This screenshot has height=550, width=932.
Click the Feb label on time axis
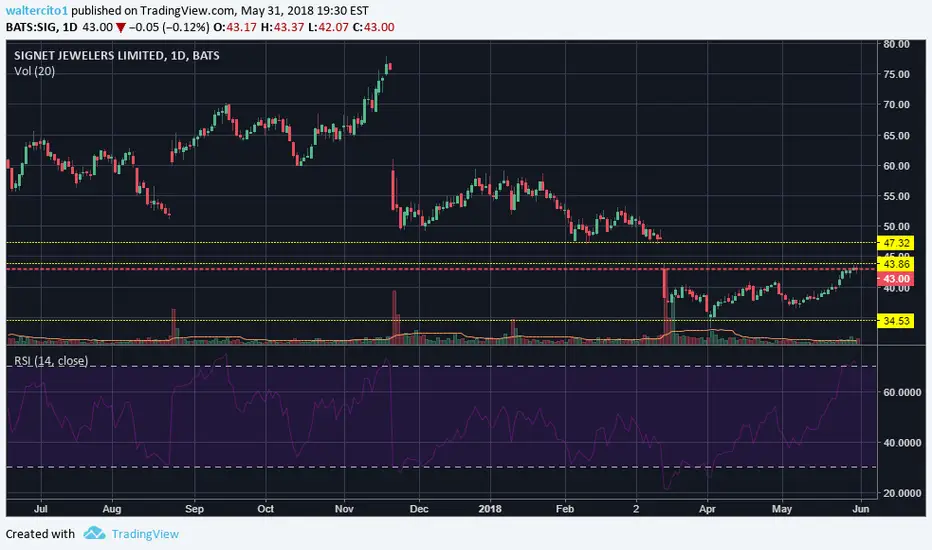[565, 509]
